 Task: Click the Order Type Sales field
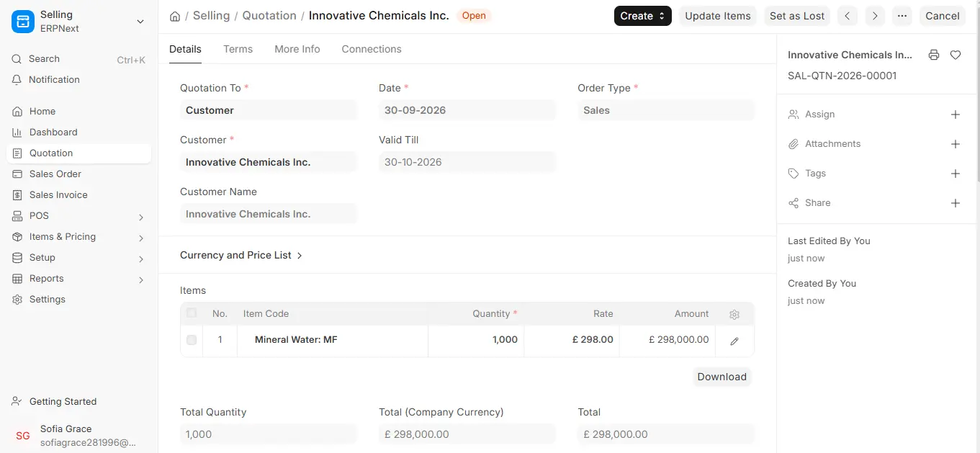click(x=666, y=110)
